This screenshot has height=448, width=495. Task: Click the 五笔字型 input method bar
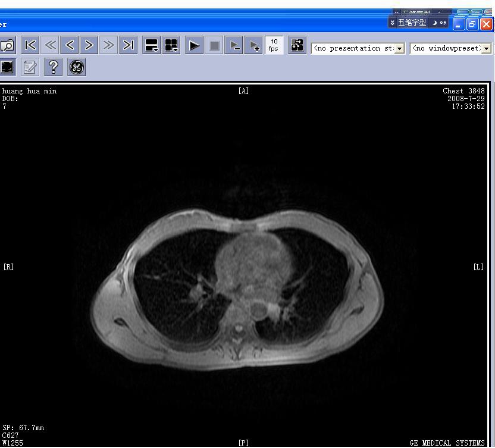(x=412, y=23)
